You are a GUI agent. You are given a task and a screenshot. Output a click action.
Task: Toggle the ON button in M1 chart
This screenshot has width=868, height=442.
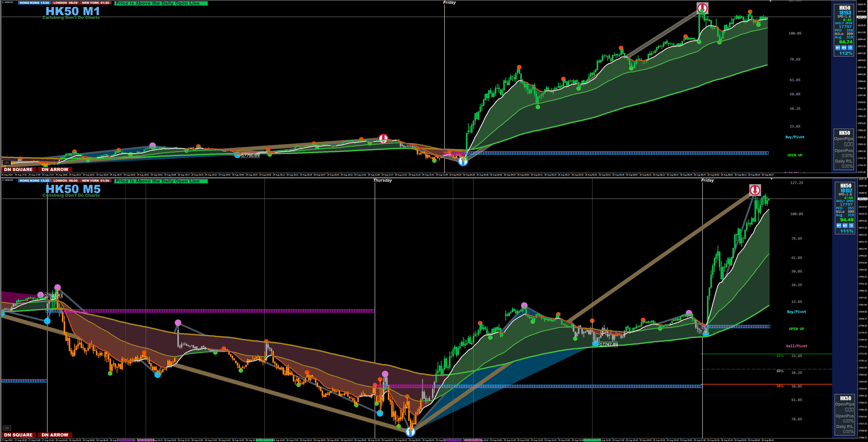coord(6,163)
